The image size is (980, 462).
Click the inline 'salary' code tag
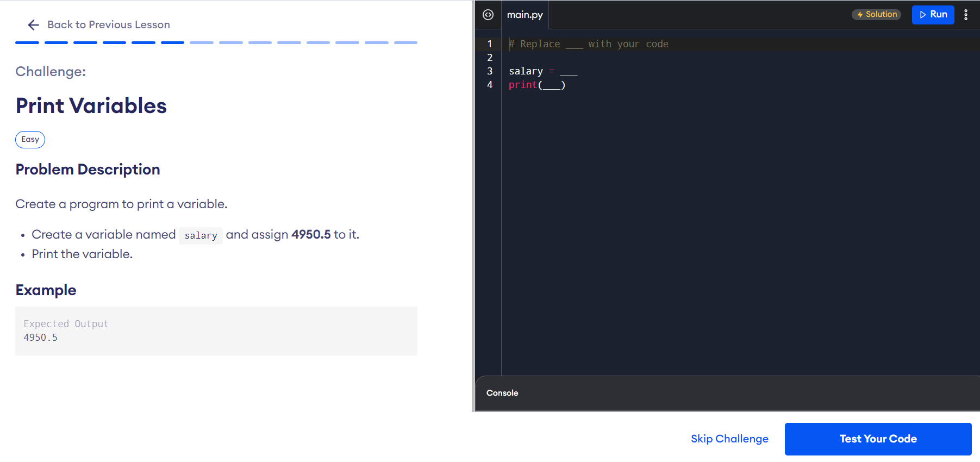[201, 235]
